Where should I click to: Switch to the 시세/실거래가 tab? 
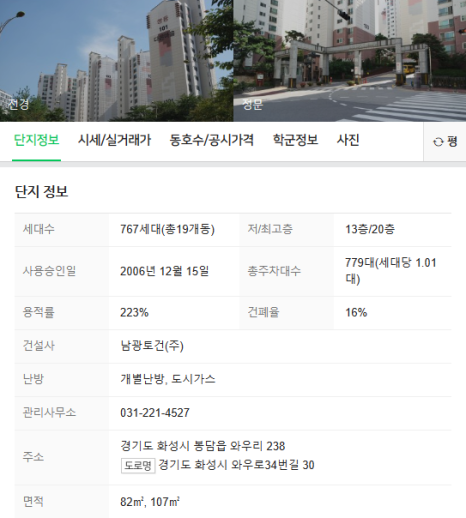pos(114,140)
